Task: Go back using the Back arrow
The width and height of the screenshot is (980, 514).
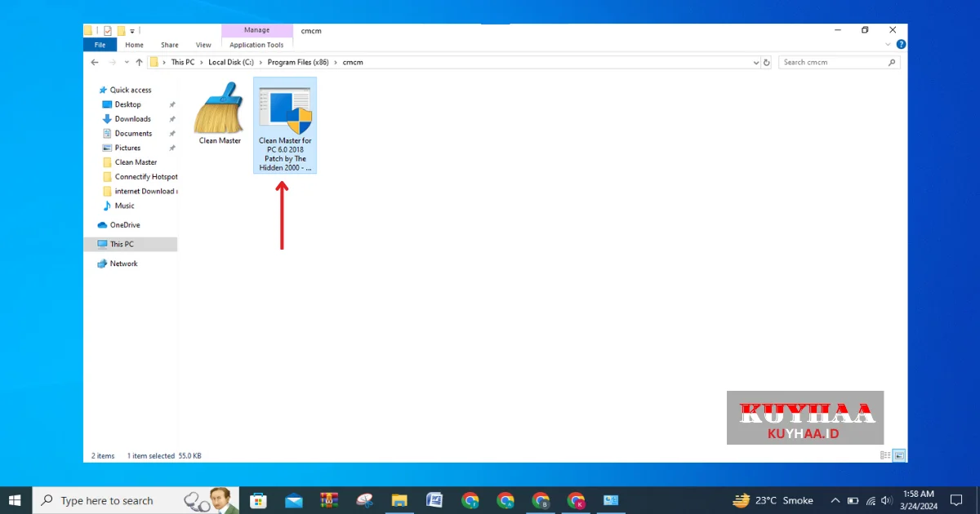Action: point(96,62)
